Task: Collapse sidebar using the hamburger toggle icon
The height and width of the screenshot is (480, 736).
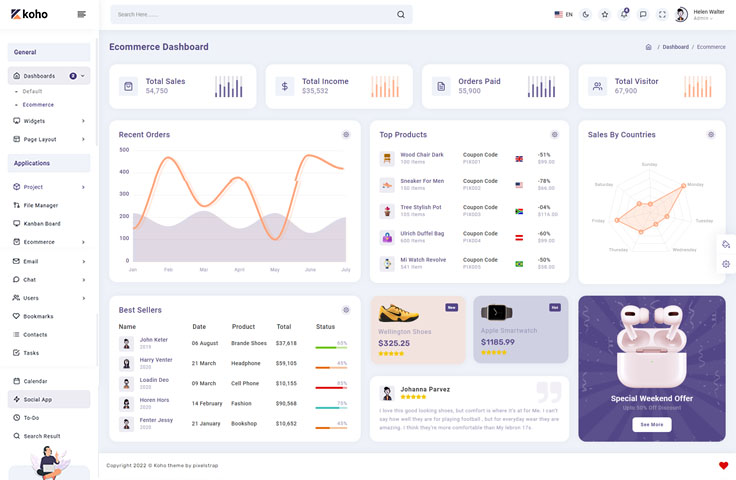Action: click(81, 14)
